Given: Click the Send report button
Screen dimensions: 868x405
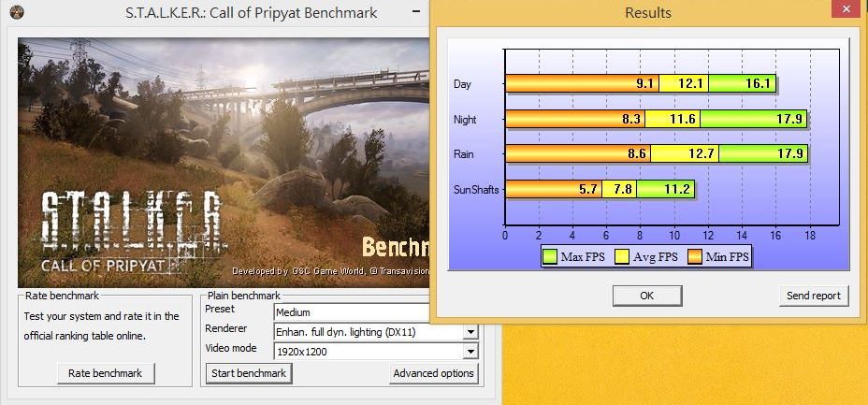Looking at the screenshot, I should 813,296.
